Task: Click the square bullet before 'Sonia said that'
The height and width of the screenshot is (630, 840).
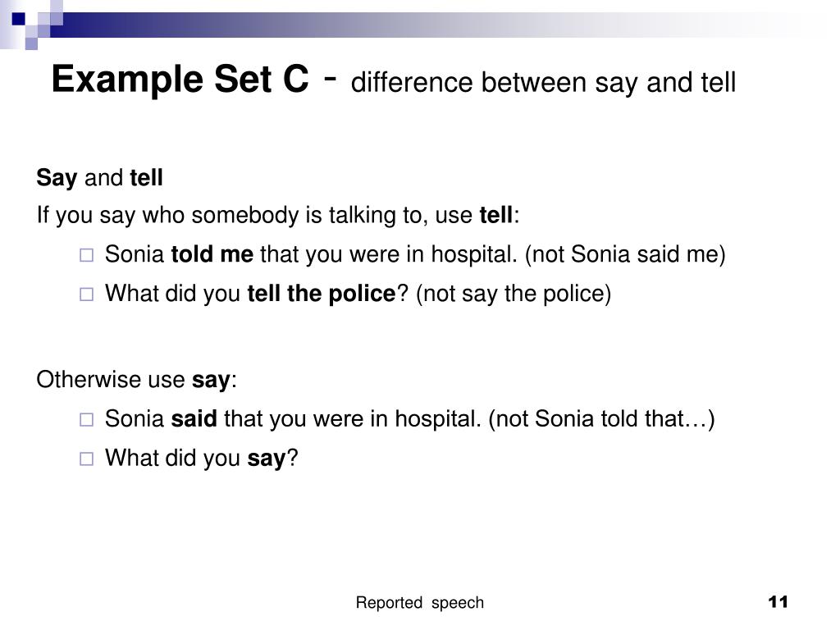Action: pos(86,419)
